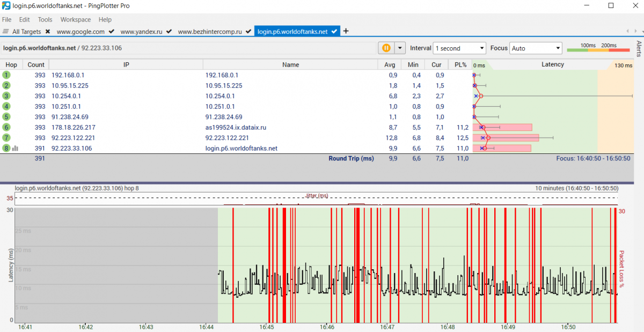This screenshot has height=332, width=644.
Task: Open dropdown arrow next to pause button
Action: tap(400, 48)
